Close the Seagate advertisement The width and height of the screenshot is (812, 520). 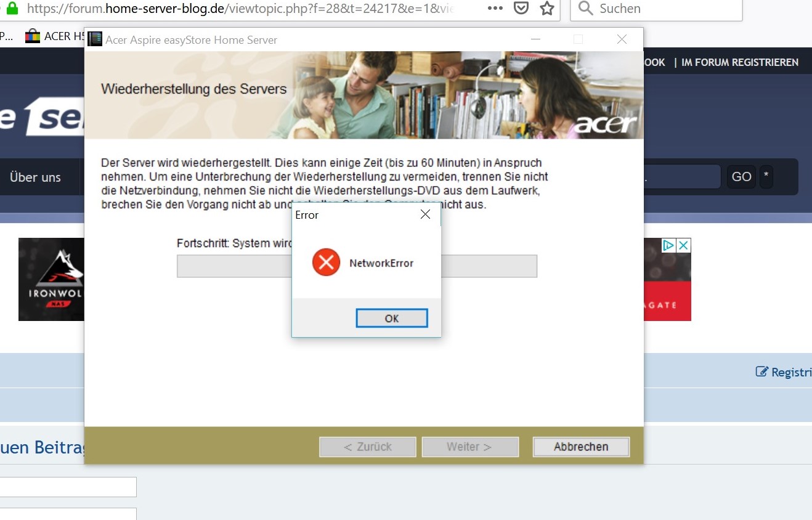click(684, 245)
